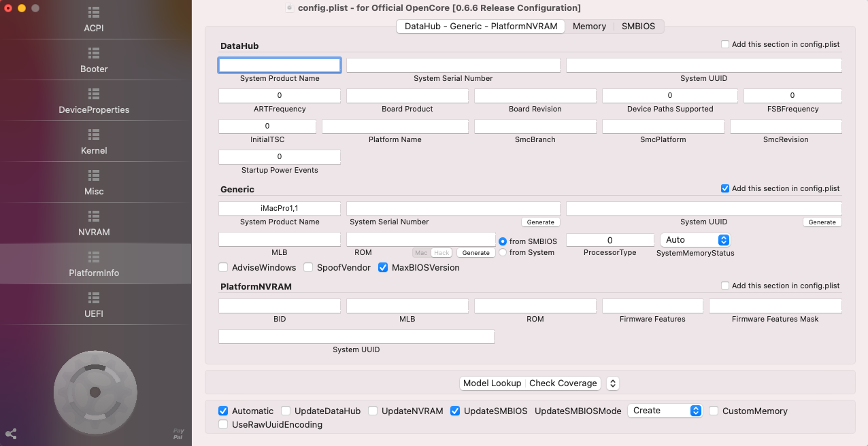Click the share icon in sidebar

[11, 434]
